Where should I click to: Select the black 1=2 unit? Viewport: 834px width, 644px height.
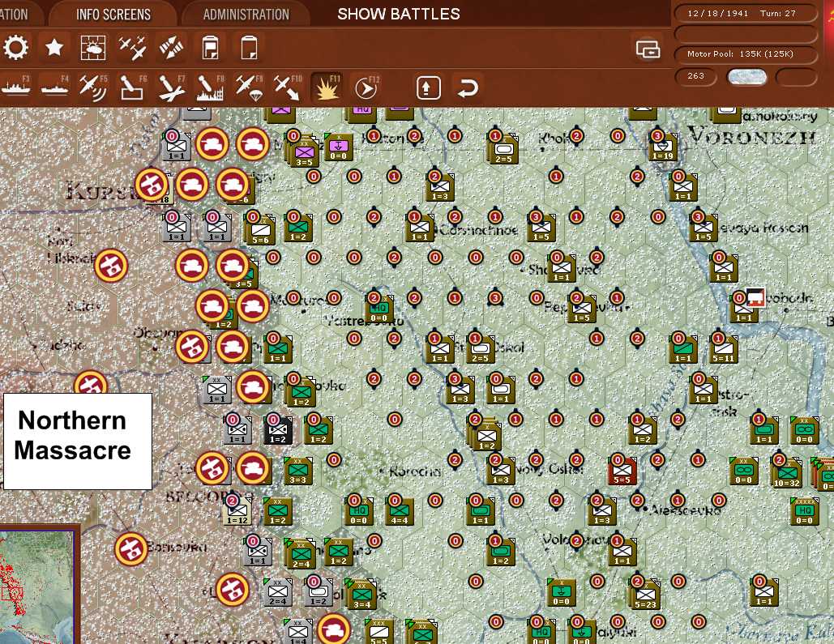point(278,431)
